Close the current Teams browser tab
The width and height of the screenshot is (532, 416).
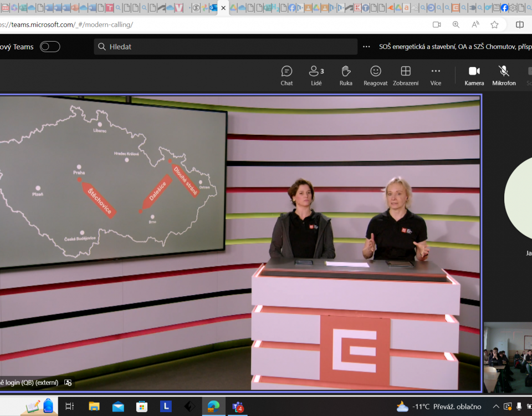point(223,8)
